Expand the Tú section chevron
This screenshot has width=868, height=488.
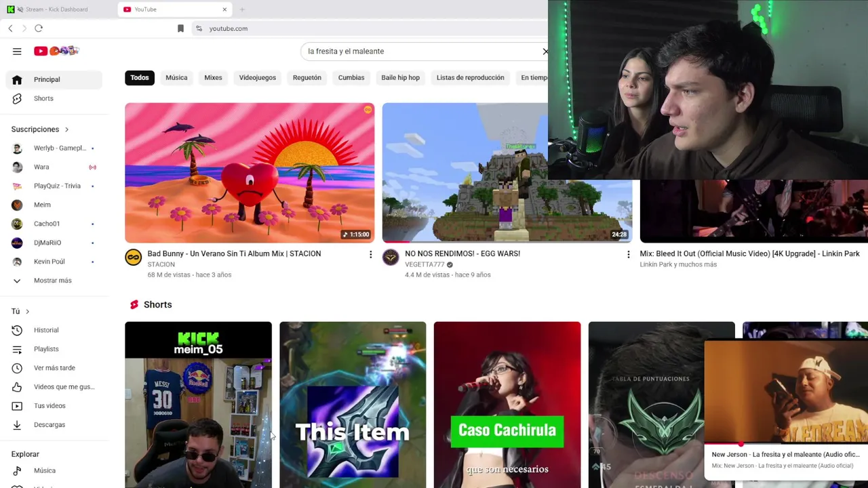[27, 311]
